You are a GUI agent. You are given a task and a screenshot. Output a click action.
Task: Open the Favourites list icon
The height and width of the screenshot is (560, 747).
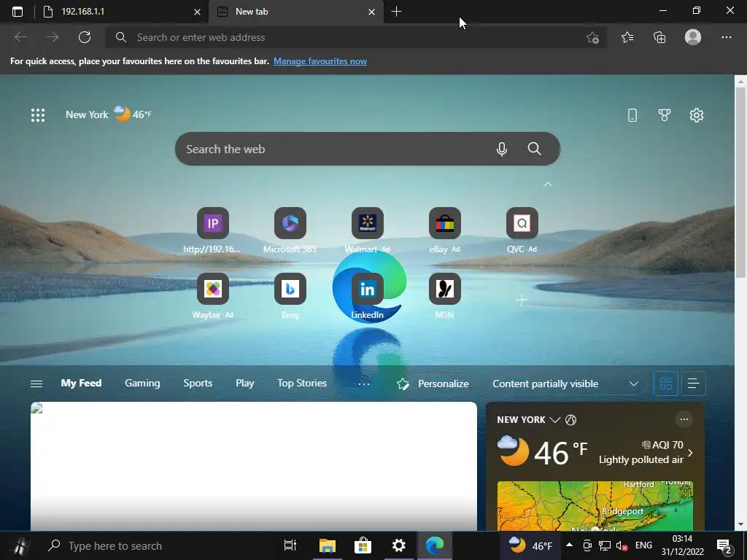[627, 37]
